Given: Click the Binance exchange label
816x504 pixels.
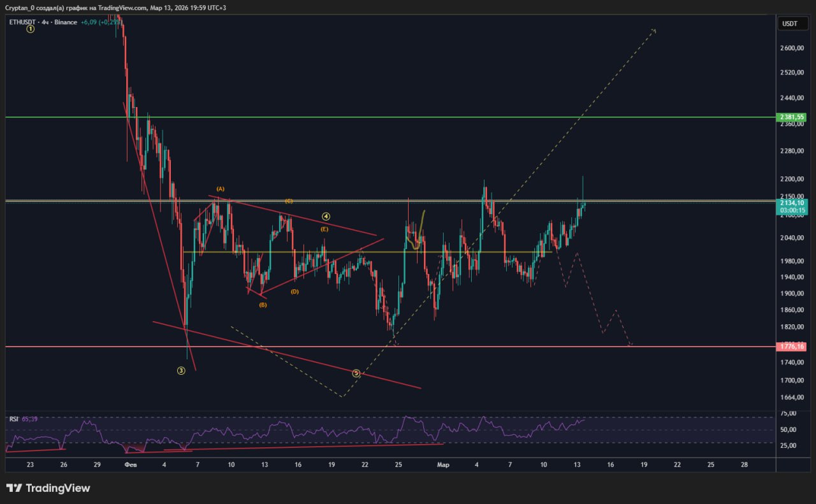Looking at the screenshot, I should click(x=66, y=22).
